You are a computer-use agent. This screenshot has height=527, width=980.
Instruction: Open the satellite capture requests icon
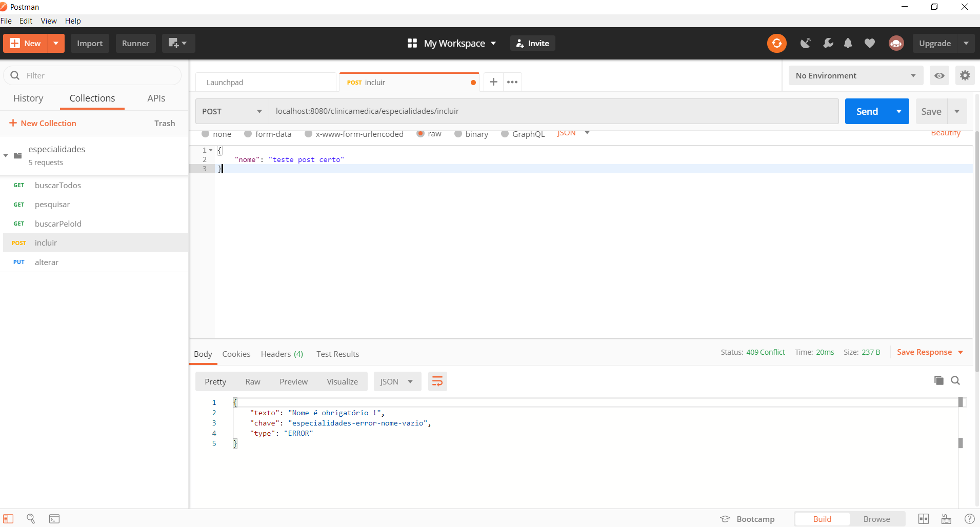pyautogui.click(x=805, y=43)
